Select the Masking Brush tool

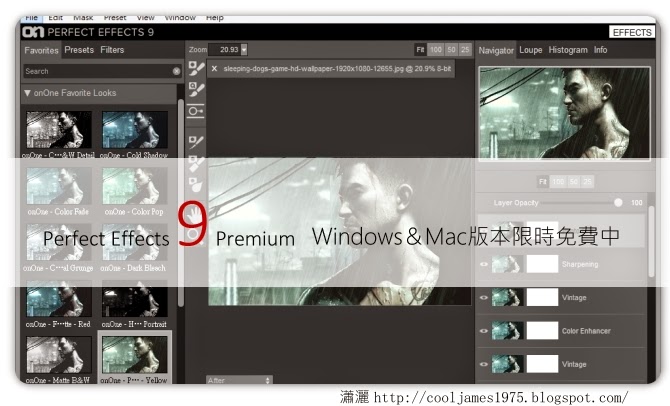click(196, 68)
